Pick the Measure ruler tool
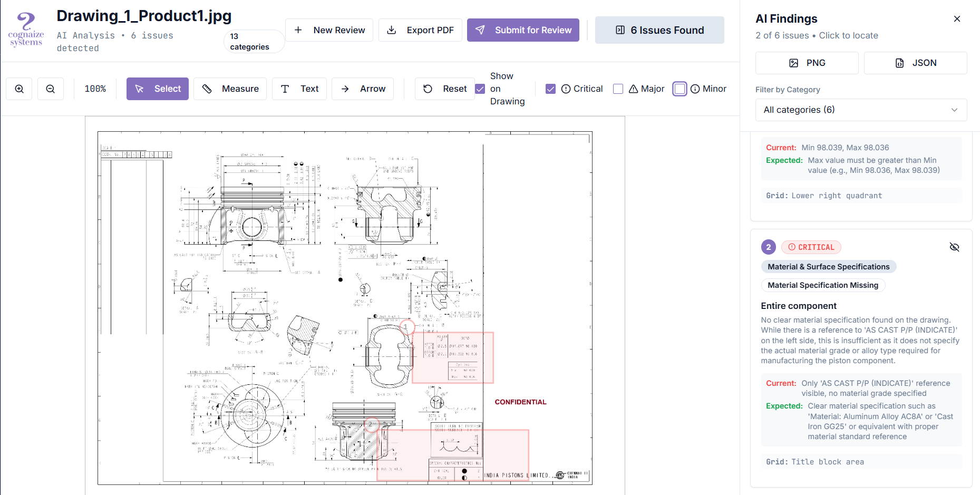The height and width of the screenshot is (495, 980). [230, 89]
